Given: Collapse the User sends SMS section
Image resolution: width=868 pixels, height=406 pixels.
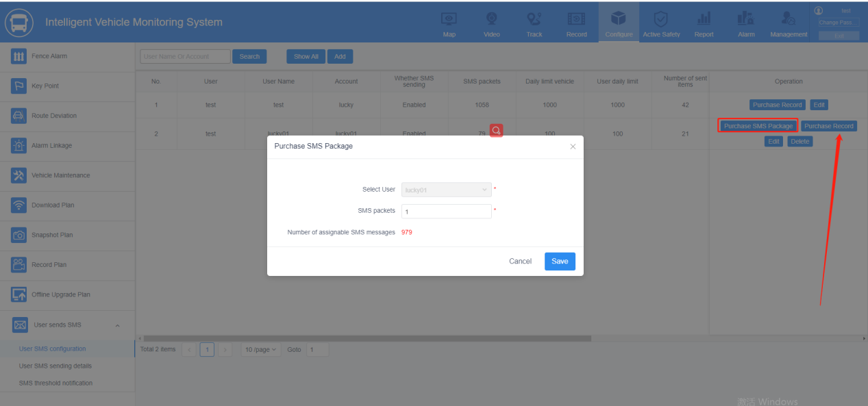Looking at the screenshot, I should point(117,325).
